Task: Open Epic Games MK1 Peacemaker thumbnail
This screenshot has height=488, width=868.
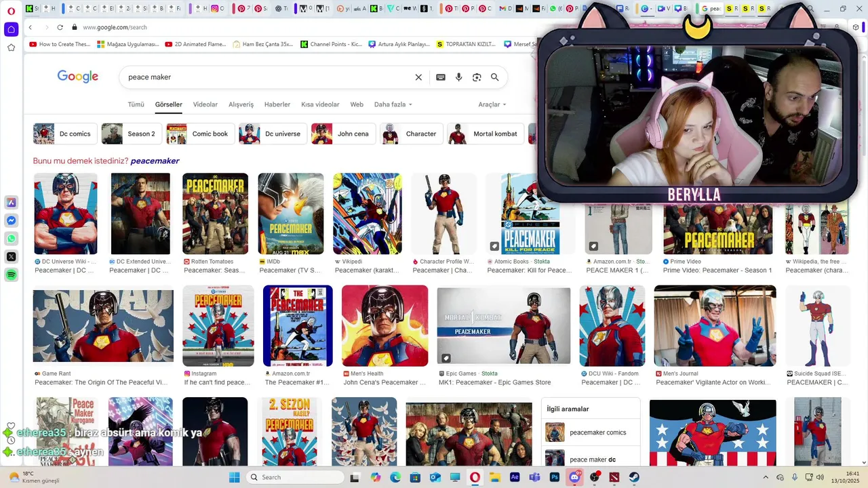Action: 504,326
